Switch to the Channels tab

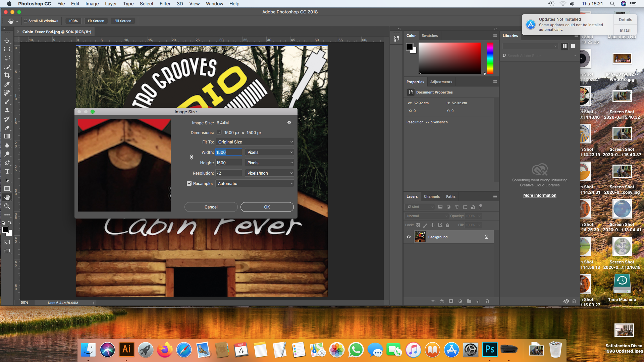[431, 196]
